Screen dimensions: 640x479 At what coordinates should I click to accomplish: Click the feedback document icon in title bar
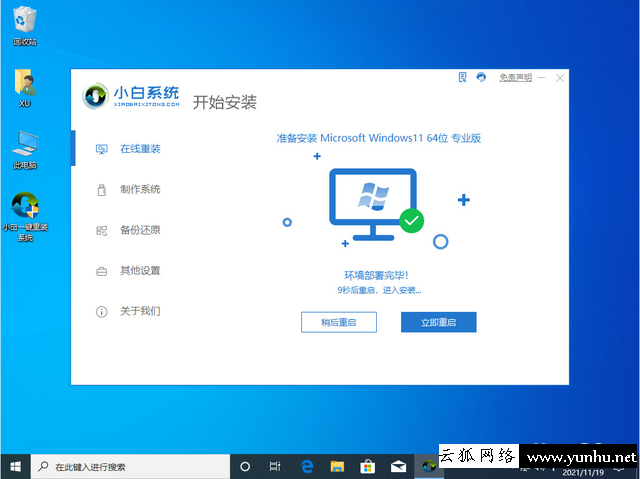pos(462,77)
